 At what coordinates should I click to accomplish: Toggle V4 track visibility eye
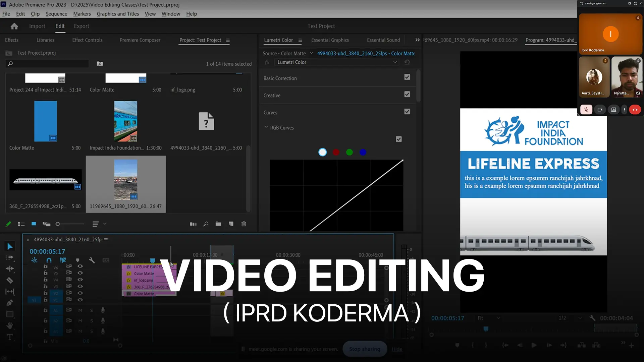pyautogui.click(x=80, y=280)
